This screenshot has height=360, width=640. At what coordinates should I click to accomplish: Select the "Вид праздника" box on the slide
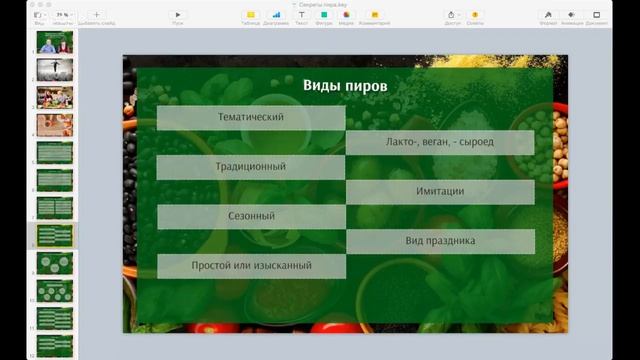pos(440,241)
